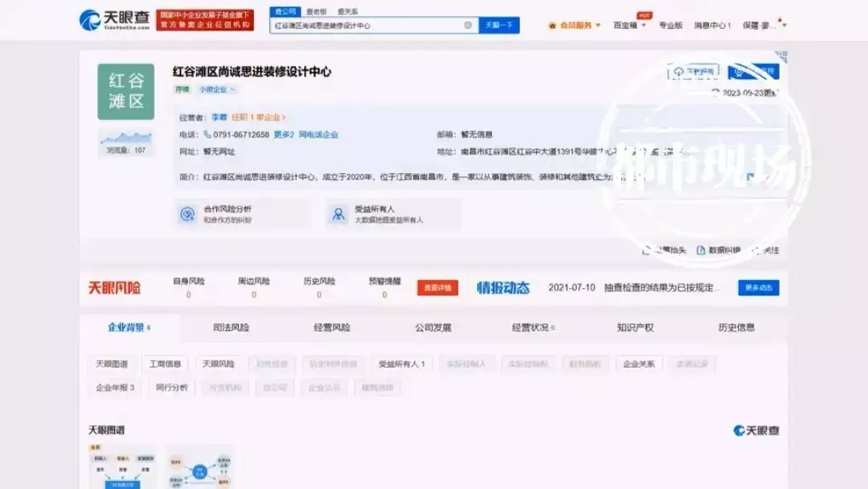Image resolution: width=868 pixels, height=489 pixels.
Task: Select the 同行分析 chip
Action: tap(172, 387)
